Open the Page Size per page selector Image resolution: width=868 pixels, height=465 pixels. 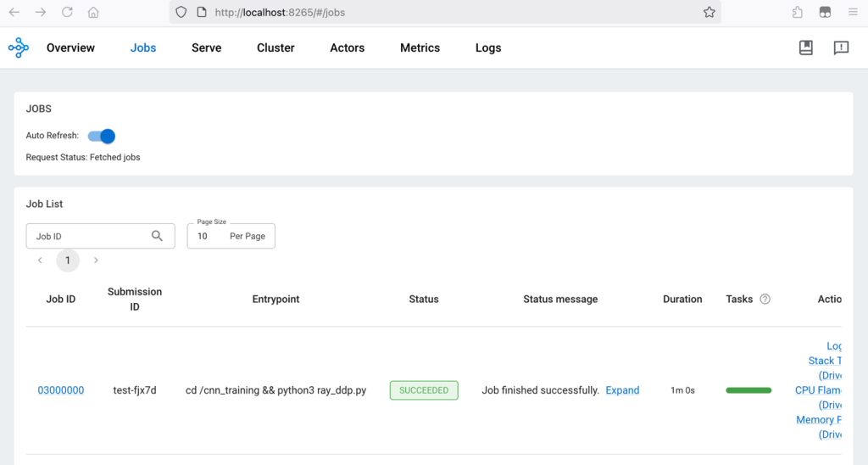coord(231,236)
